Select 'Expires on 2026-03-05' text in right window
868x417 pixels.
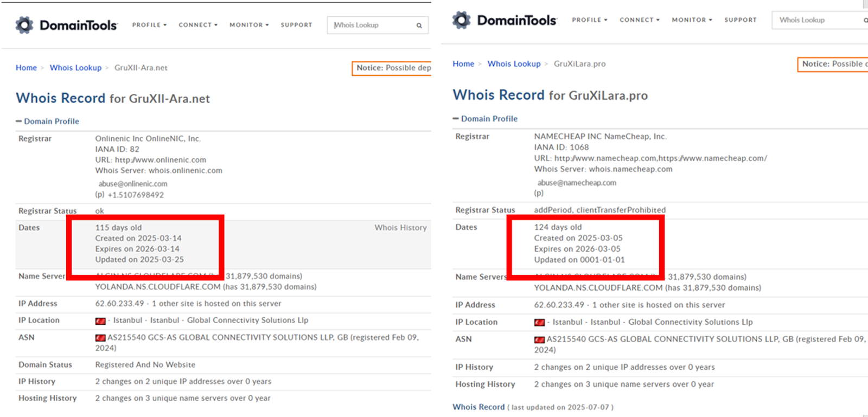(x=577, y=249)
